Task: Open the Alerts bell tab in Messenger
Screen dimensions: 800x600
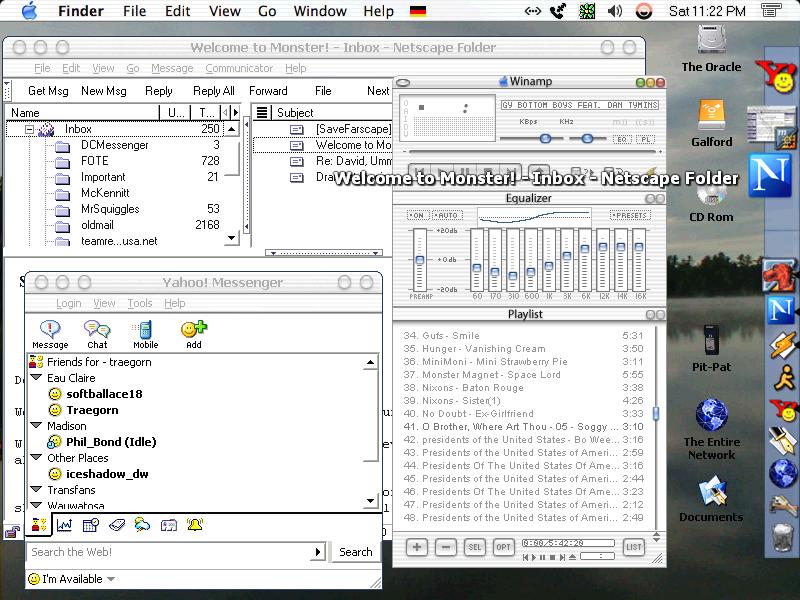Action: pyautogui.click(x=195, y=524)
